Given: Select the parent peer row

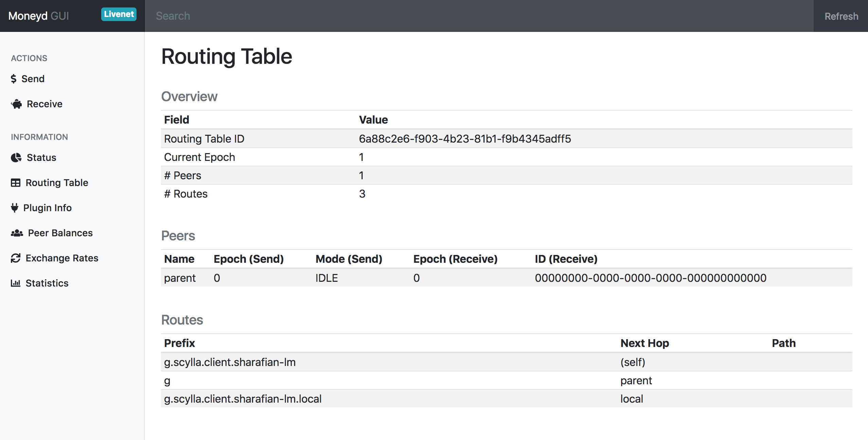Looking at the screenshot, I should [x=506, y=278].
